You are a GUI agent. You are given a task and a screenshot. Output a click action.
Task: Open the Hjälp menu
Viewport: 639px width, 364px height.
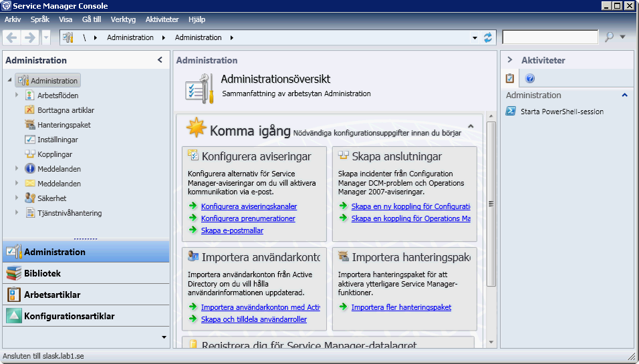click(197, 19)
